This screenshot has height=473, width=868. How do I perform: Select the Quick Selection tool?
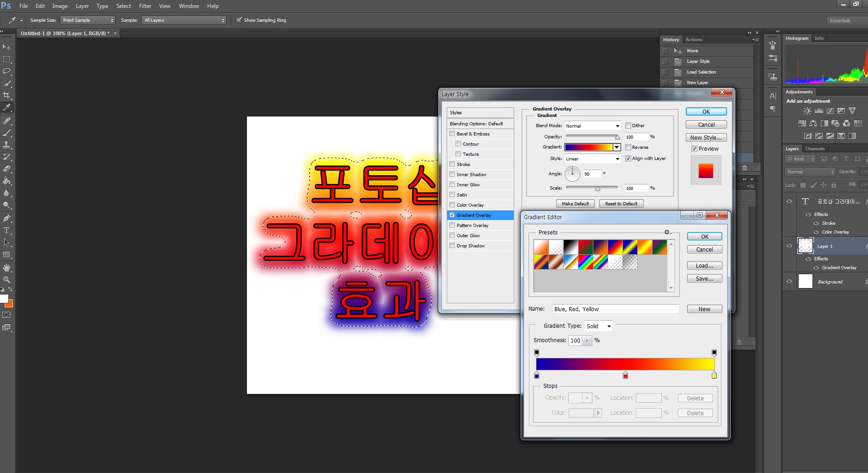[6, 83]
